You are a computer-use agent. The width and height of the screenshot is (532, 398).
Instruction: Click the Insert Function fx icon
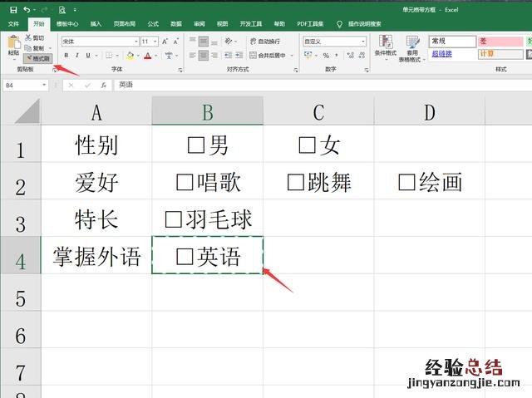103,85
